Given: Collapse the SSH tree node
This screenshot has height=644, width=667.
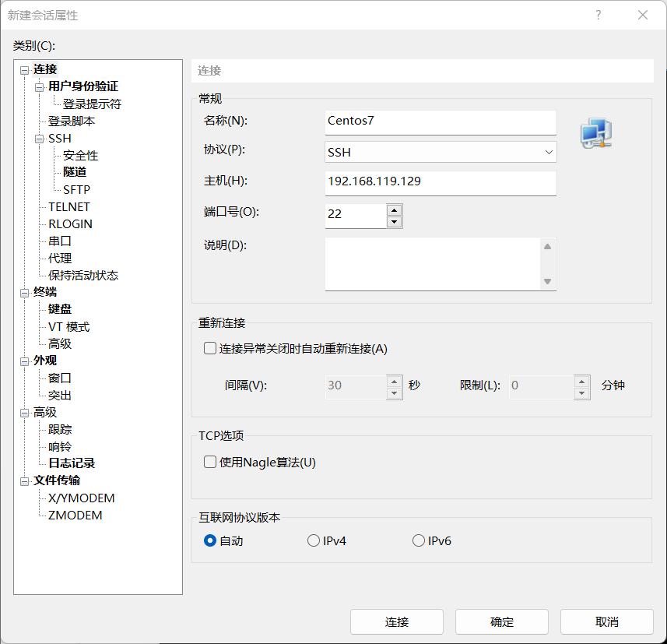Looking at the screenshot, I should click(x=40, y=139).
